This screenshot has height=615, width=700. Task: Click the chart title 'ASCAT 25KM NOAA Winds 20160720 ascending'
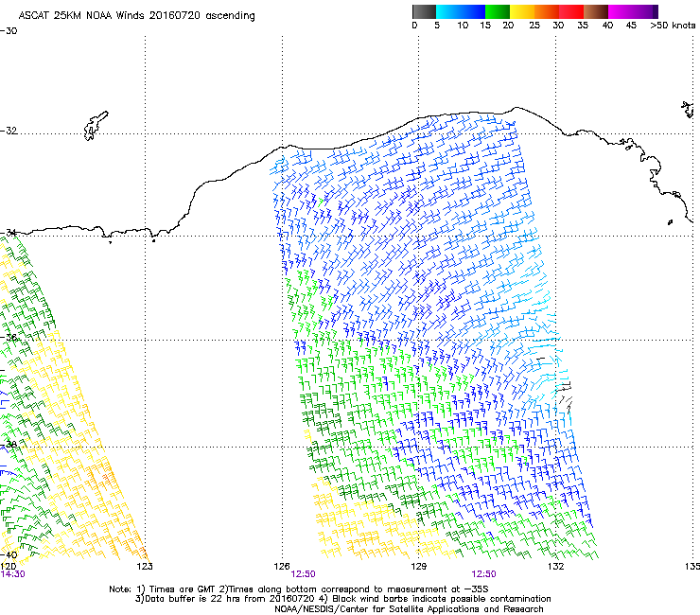pyautogui.click(x=136, y=16)
